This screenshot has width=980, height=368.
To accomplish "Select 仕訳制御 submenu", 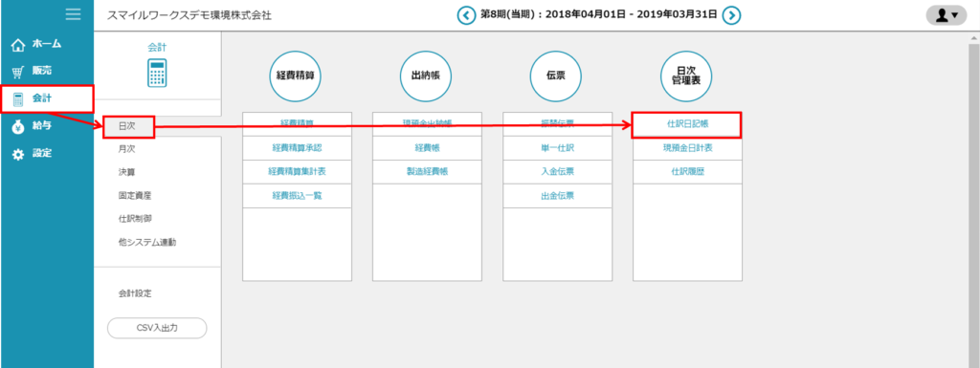I will tap(135, 218).
